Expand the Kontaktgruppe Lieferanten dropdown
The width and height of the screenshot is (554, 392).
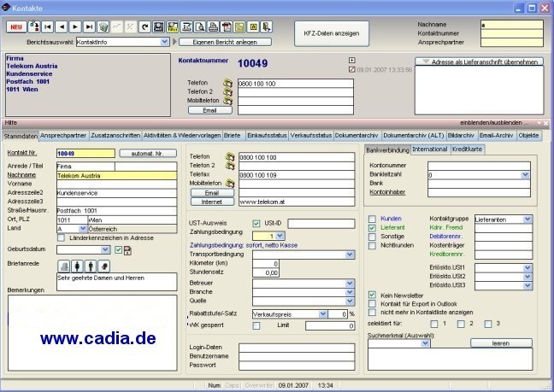click(x=527, y=219)
